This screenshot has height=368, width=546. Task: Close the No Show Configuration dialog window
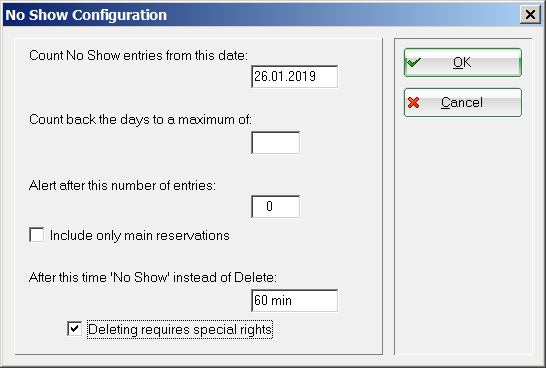530,15
